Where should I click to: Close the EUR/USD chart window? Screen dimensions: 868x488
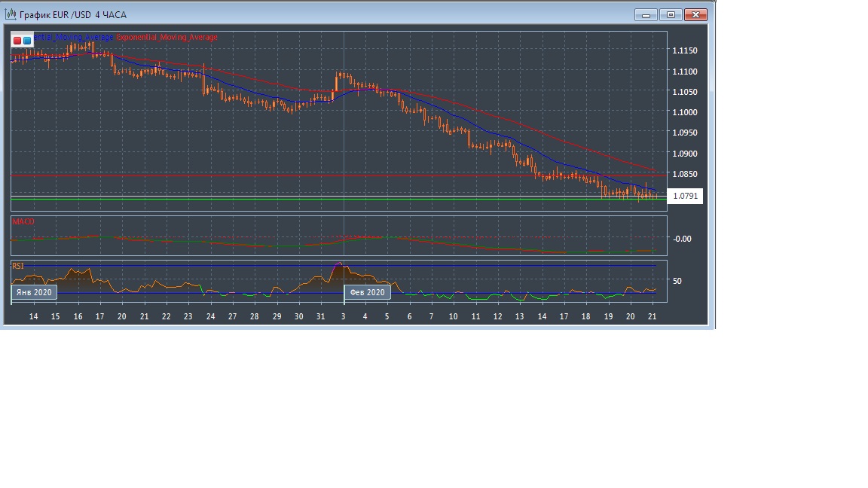click(x=696, y=14)
